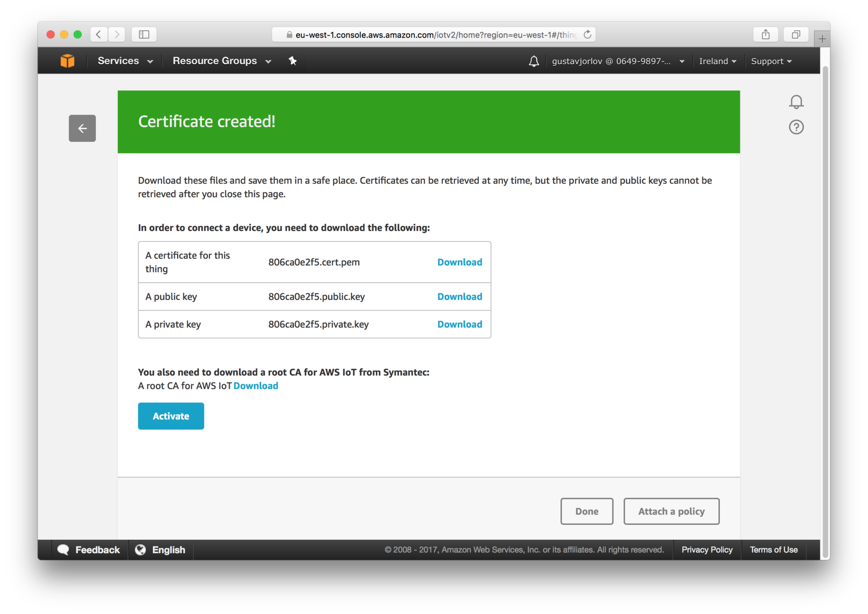Click the 'A public key' row label
The image size is (868, 614).
pyautogui.click(x=171, y=297)
